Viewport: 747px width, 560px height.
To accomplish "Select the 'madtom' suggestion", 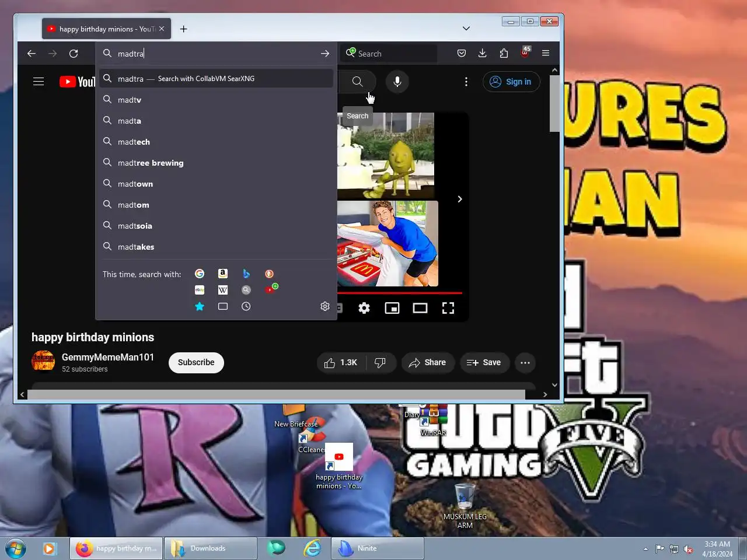I will click(216, 205).
